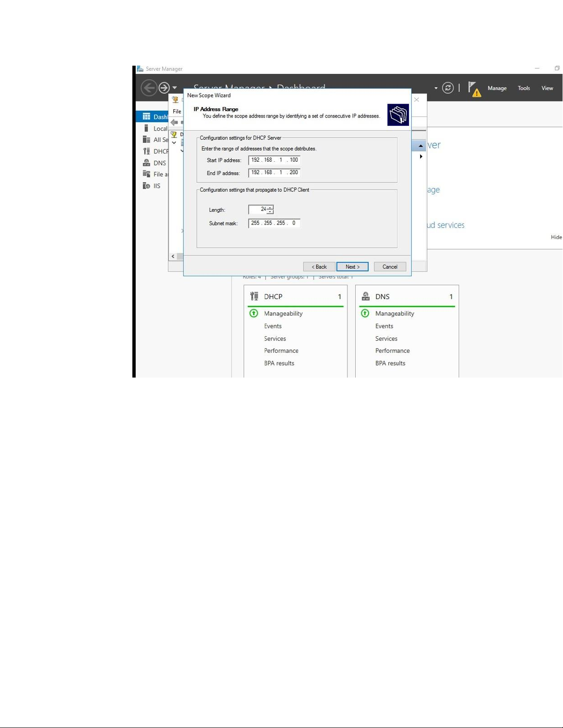
Task: Click the Server Manager forward arrow button
Action: (164, 88)
